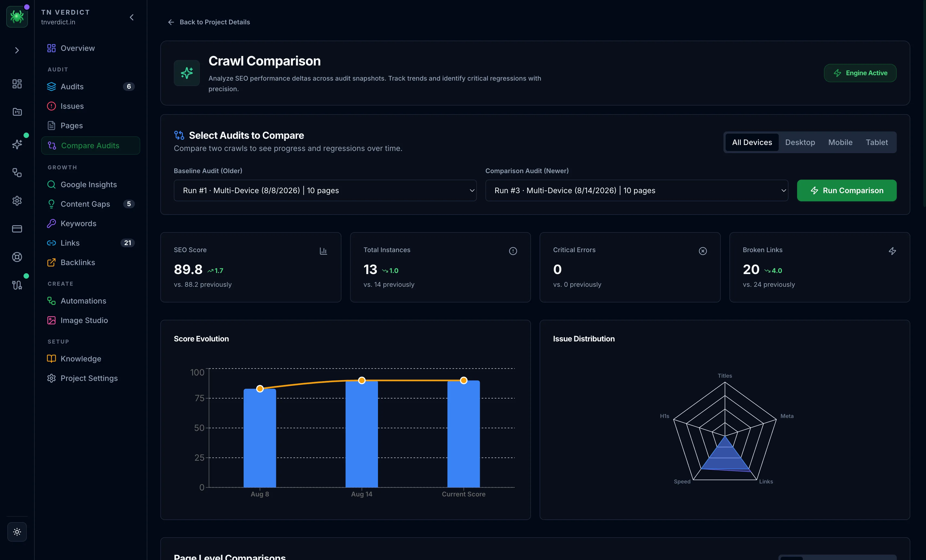Screen dimensions: 926x560
Task: Switch to the Tablet device tab
Action: [x=877, y=142]
